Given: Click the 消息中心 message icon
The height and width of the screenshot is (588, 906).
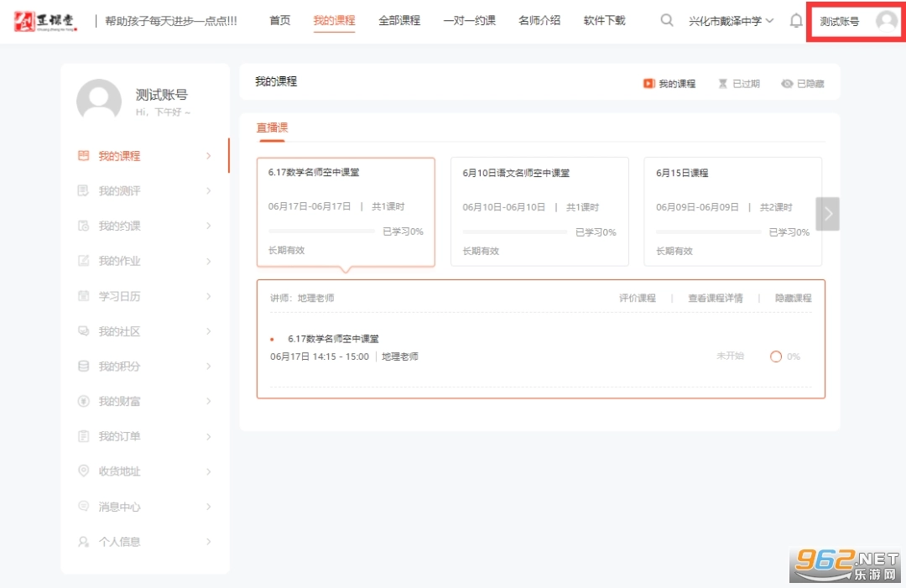Looking at the screenshot, I should [83, 507].
